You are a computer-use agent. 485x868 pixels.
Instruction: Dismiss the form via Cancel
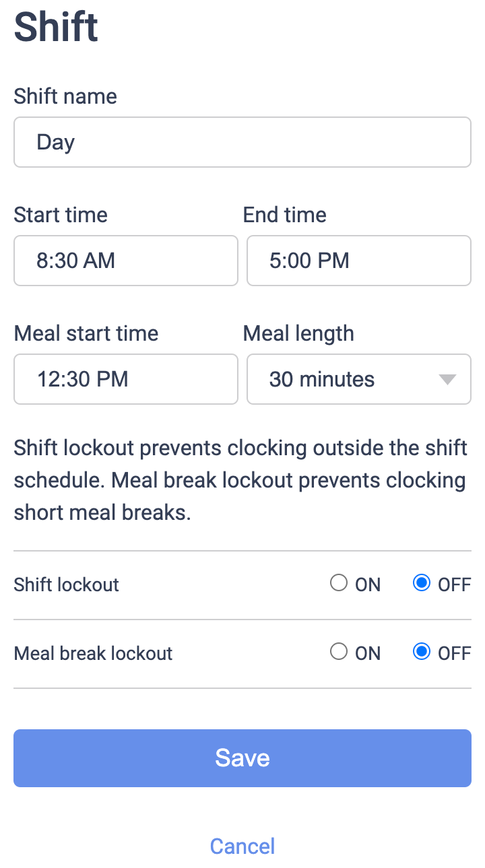[x=243, y=846]
